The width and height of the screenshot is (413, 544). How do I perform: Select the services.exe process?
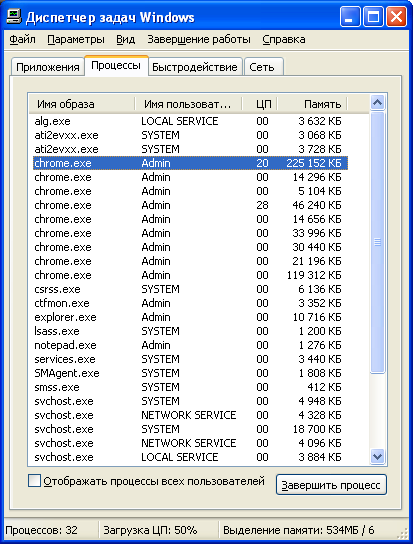[x=190, y=359]
